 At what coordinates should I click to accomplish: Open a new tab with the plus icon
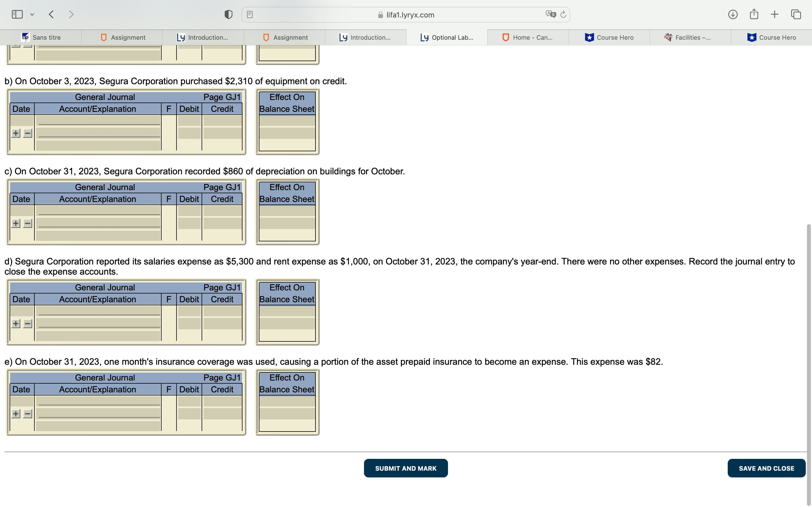(x=775, y=14)
